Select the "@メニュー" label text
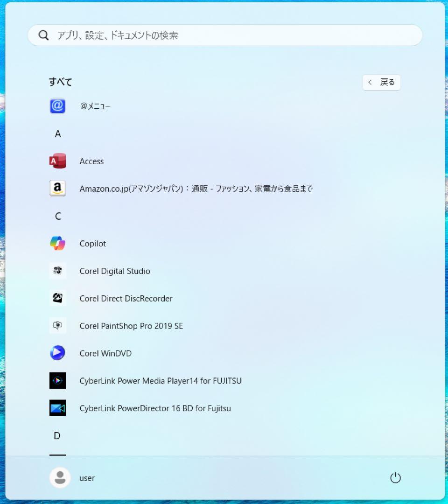Viewport: 448px width, 504px height. (95, 106)
